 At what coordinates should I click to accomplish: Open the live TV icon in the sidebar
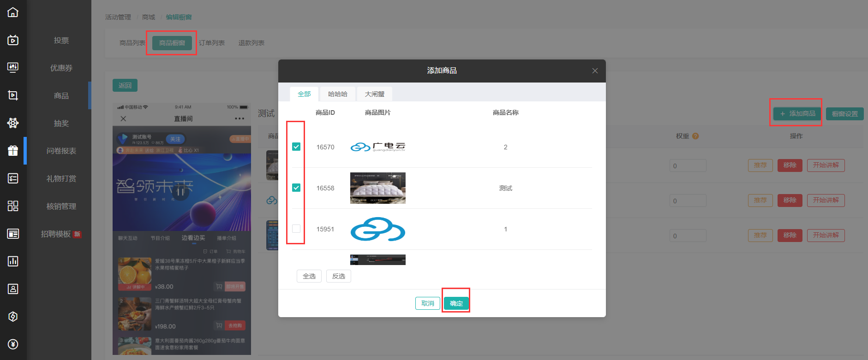[13, 40]
